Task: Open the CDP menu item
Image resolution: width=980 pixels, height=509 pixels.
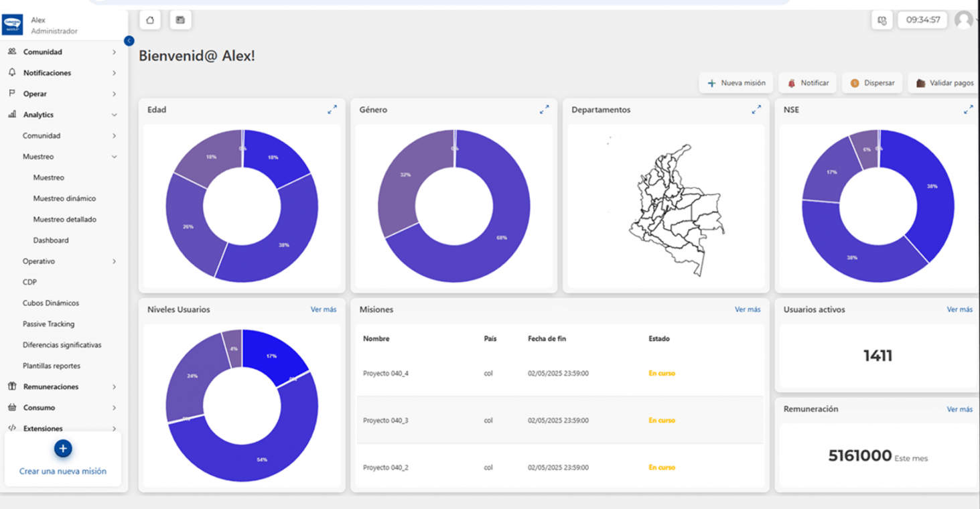Action: pyautogui.click(x=29, y=282)
